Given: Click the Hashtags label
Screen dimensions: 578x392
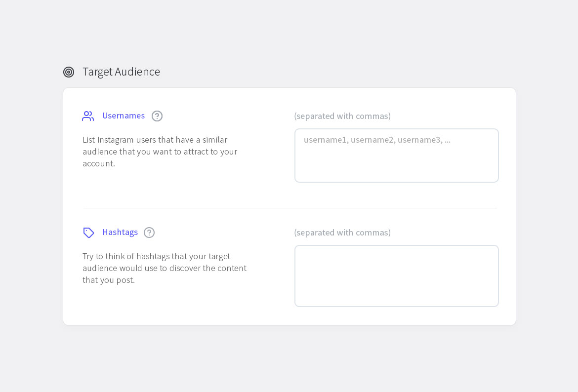Looking at the screenshot, I should 120,232.
